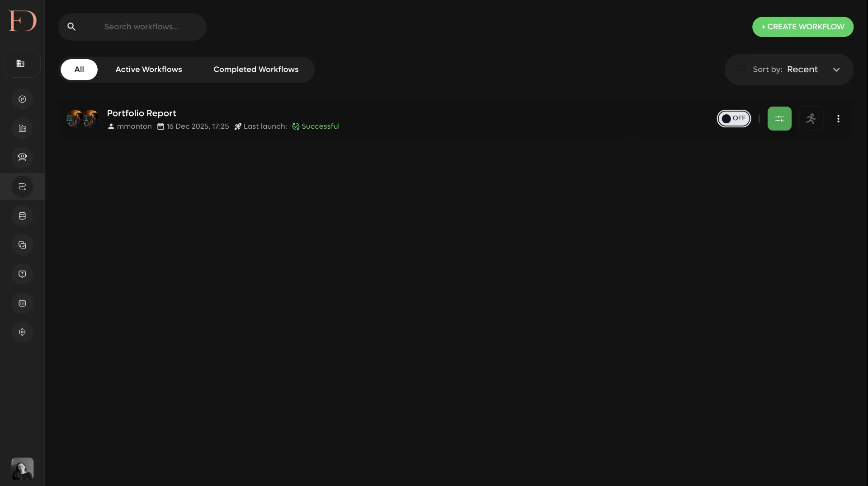
Task: Open the office buildings icon in sidebar
Action: [22, 128]
